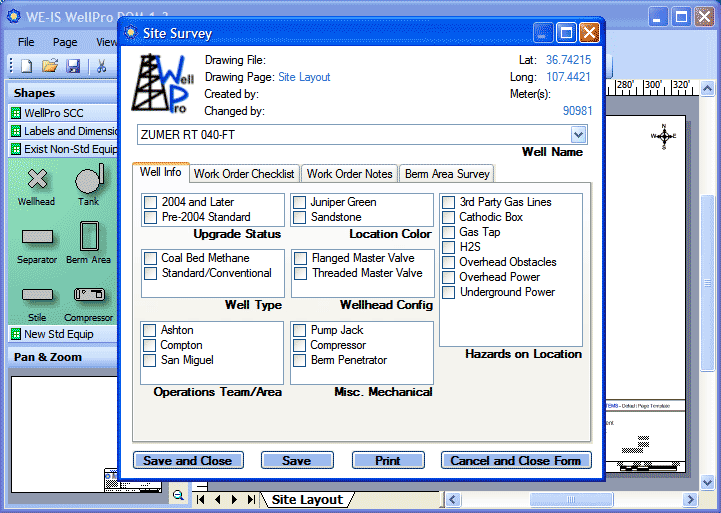Check Flanged Master Valve option
This screenshot has width=721, height=513.
click(x=300, y=258)
